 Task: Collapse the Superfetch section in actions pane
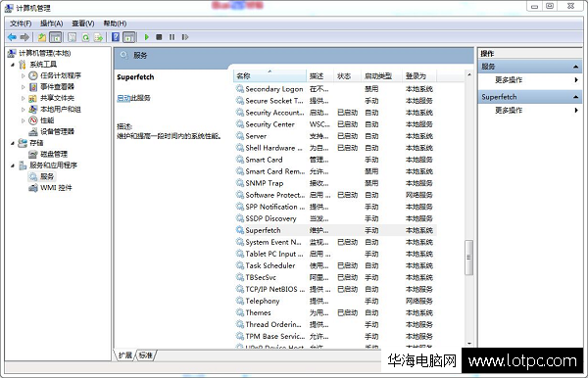(575, 97)
